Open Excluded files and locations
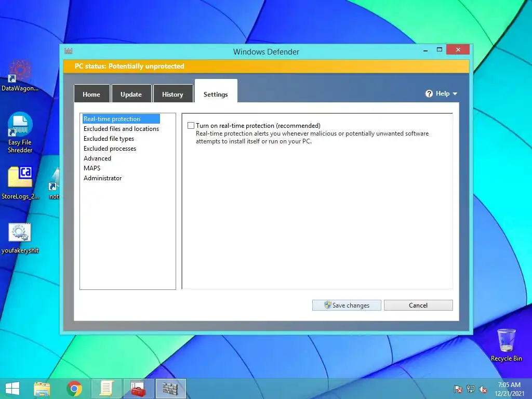 pos(121,129)
